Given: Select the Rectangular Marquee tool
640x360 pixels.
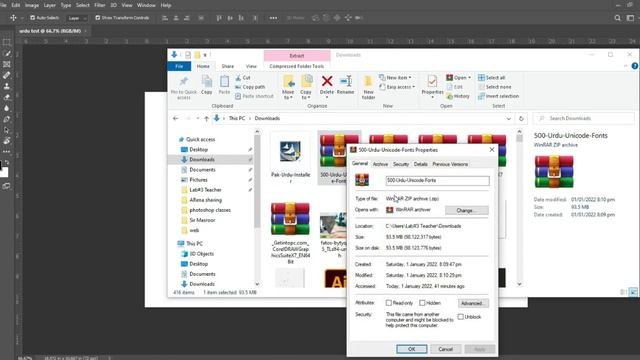Looking at the screenshot, I should 7,42.
